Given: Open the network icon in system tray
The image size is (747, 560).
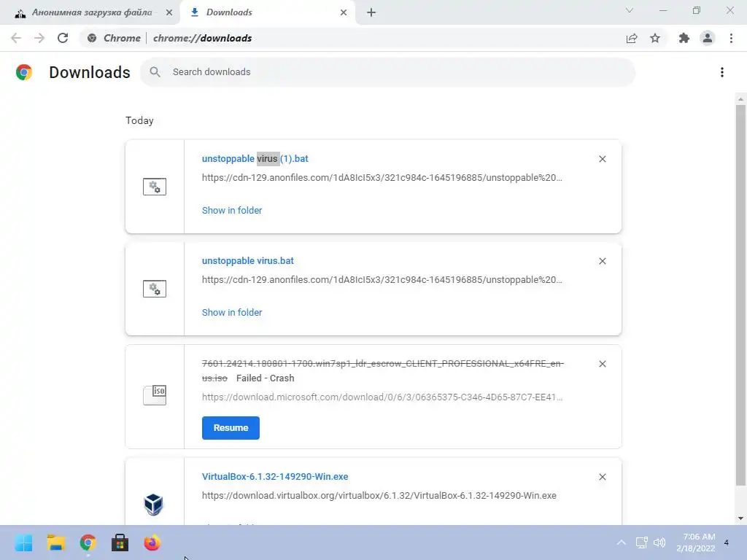Looking at the screenshot, I should [x=642, y=542].
